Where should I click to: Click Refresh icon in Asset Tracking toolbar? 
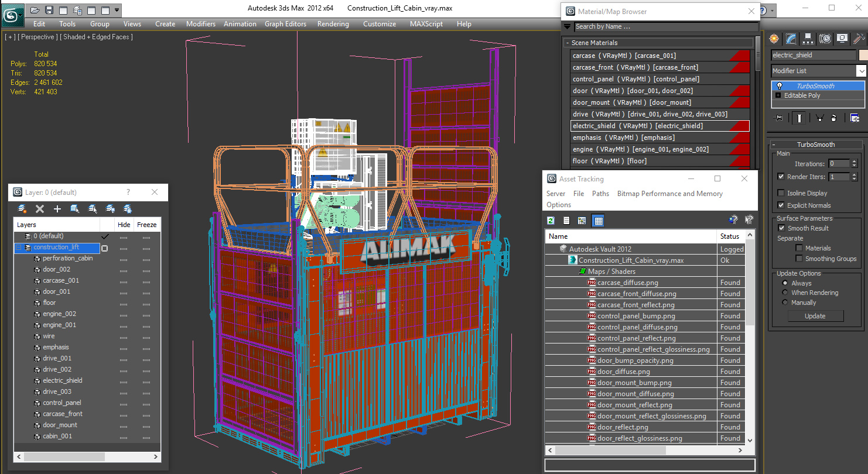pos(551,221)
